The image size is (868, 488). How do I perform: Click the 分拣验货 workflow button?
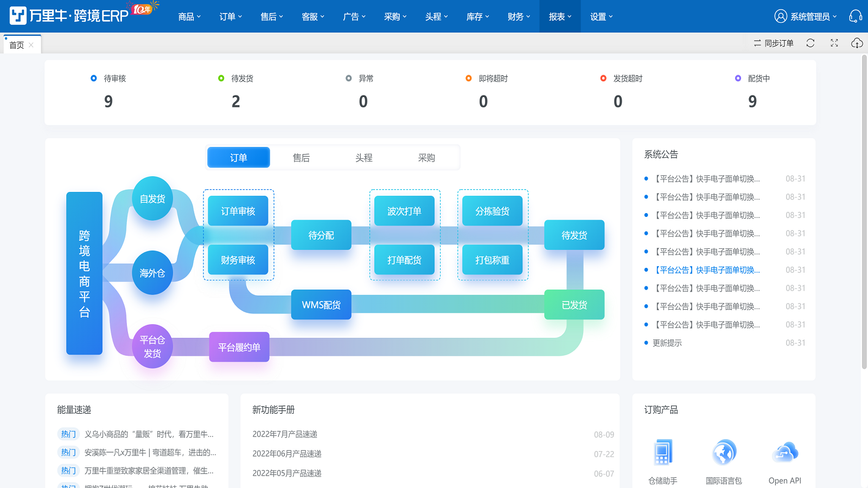point(493,211)
